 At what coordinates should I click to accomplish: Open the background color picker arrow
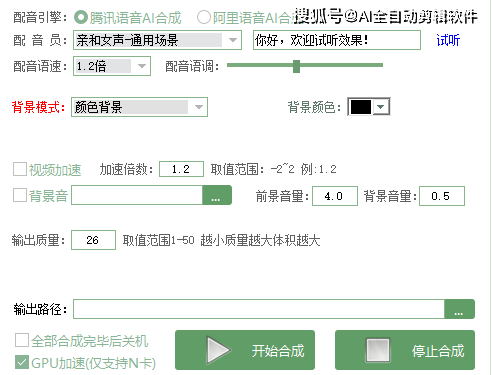[381, 107]
